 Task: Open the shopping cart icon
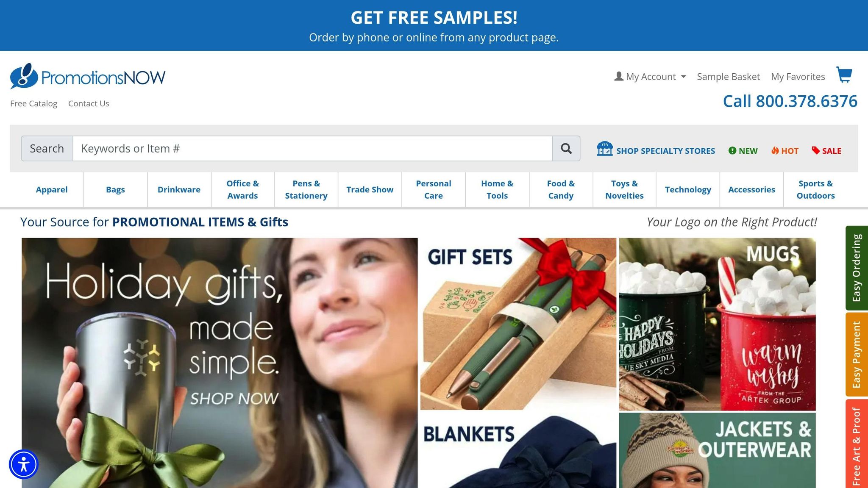click(844, 75)
